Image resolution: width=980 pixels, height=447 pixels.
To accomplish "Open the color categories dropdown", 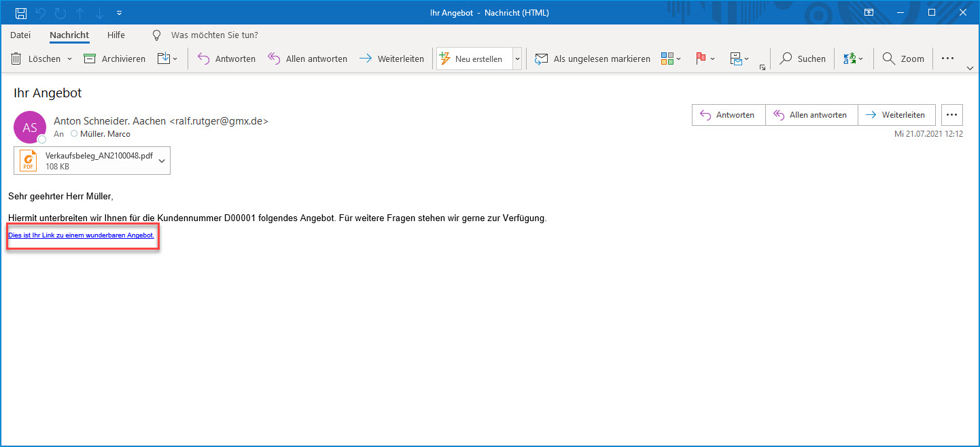I will pyautogui.click(x=671, y=59).
